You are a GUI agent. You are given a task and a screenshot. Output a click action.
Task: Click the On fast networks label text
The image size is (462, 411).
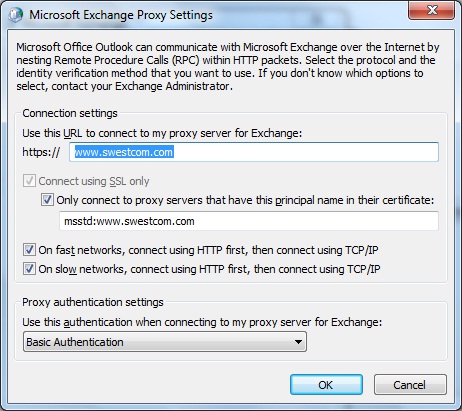pos(208,250)
